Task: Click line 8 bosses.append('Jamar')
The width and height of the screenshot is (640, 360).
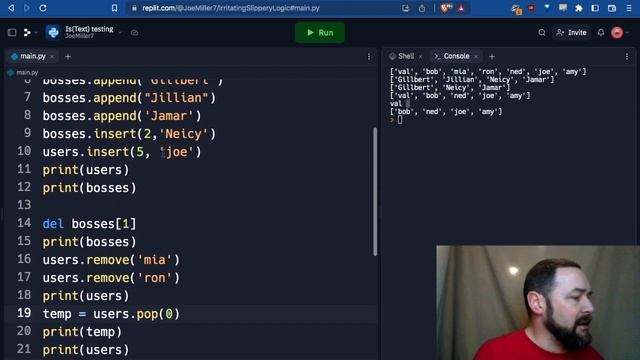Action: [x=122, y=116]
